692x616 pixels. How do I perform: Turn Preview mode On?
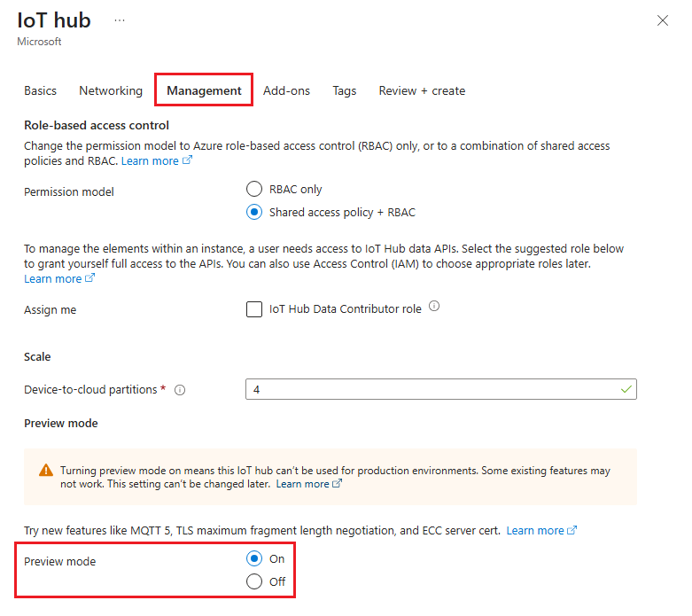coord(254,558)
